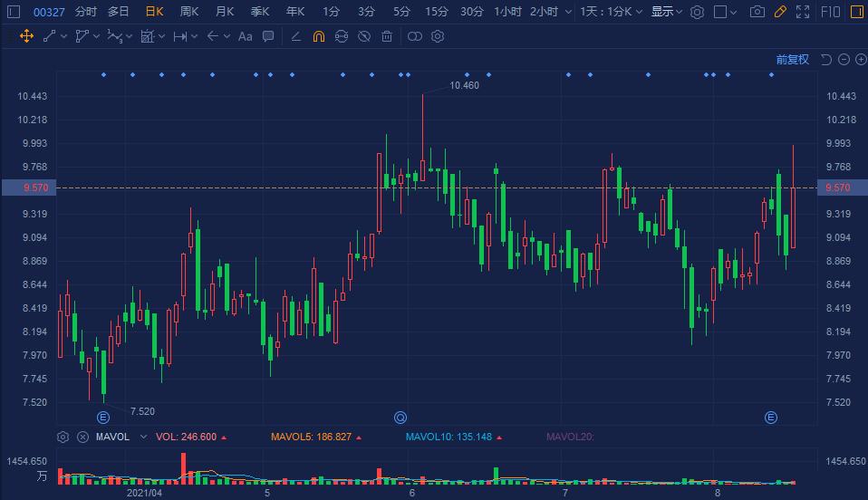Expand the line tool options arrow
868x500 pixels.
[x=63, y=36]
